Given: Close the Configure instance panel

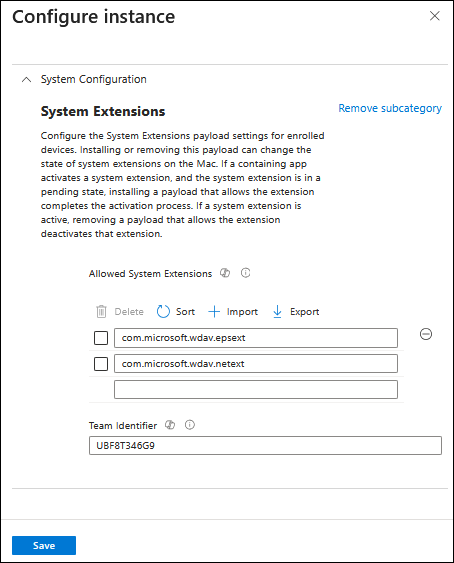Looking at the screenshot, I should coord(435,16).
